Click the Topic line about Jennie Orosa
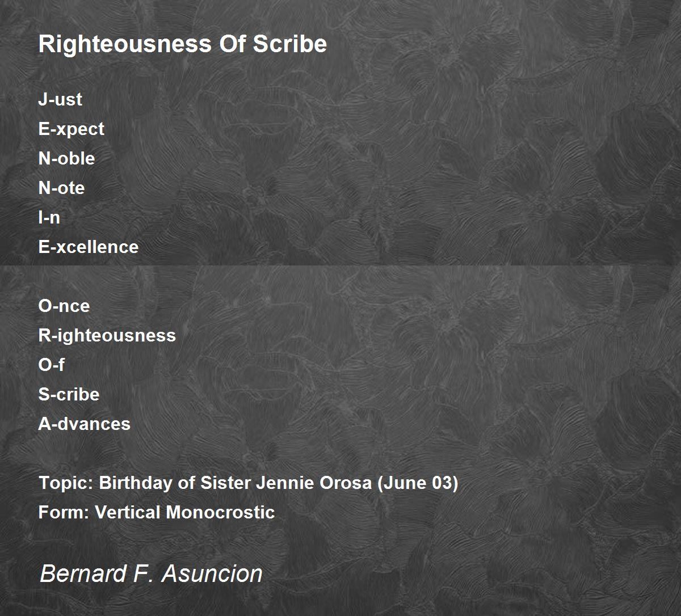This screenshot has height=616, width=681. (249, 483)
